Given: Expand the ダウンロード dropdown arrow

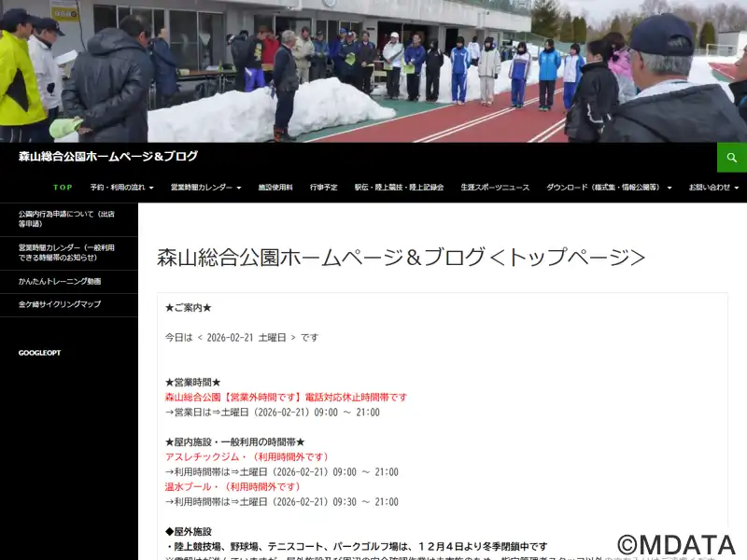Looking at the screenshot, I should point(669,188).
